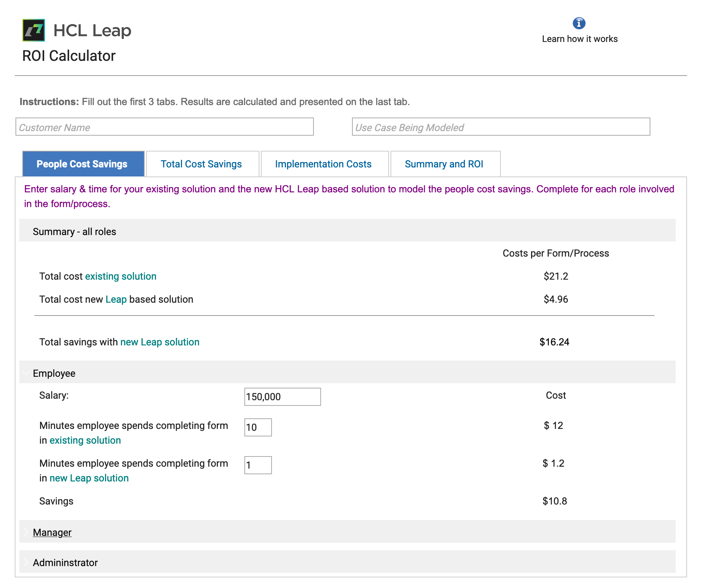Expand the Admininstrator section
The image size is (701, 588).
point(347,562)
